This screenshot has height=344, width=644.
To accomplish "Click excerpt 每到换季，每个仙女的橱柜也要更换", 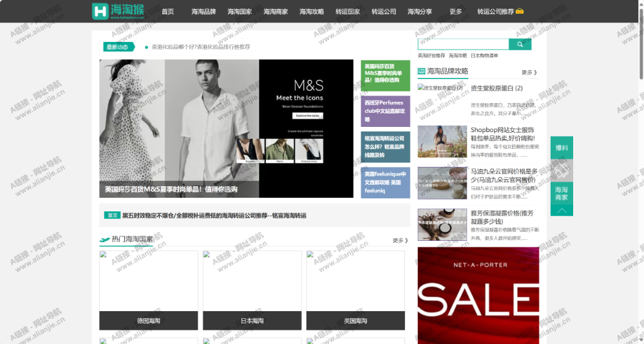I will 505,151.
